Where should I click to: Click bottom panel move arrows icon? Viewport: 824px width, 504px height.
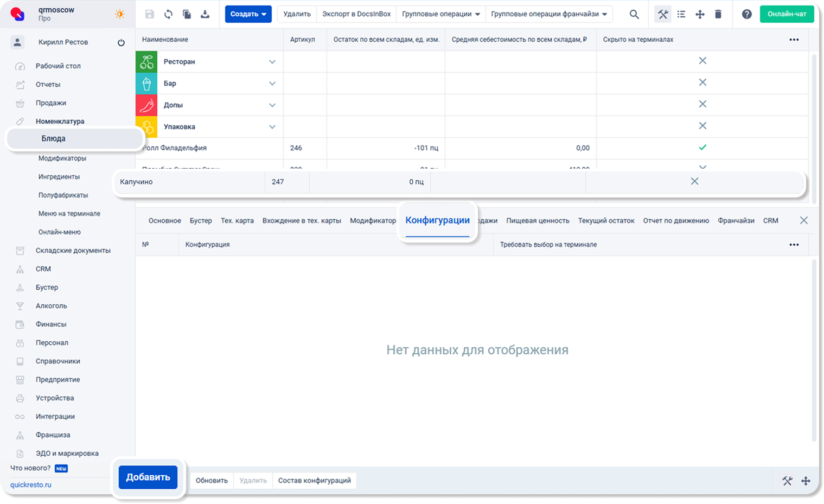point(806,481)
